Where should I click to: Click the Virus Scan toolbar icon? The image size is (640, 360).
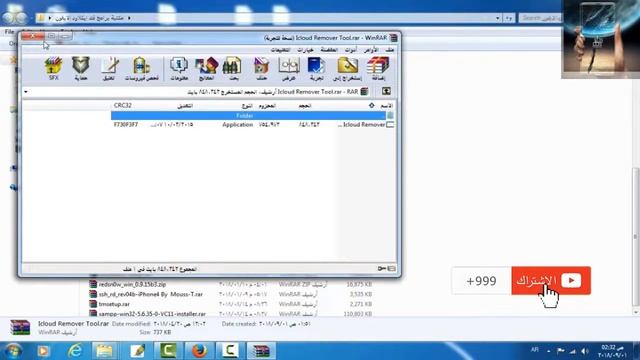coord(141,69)
